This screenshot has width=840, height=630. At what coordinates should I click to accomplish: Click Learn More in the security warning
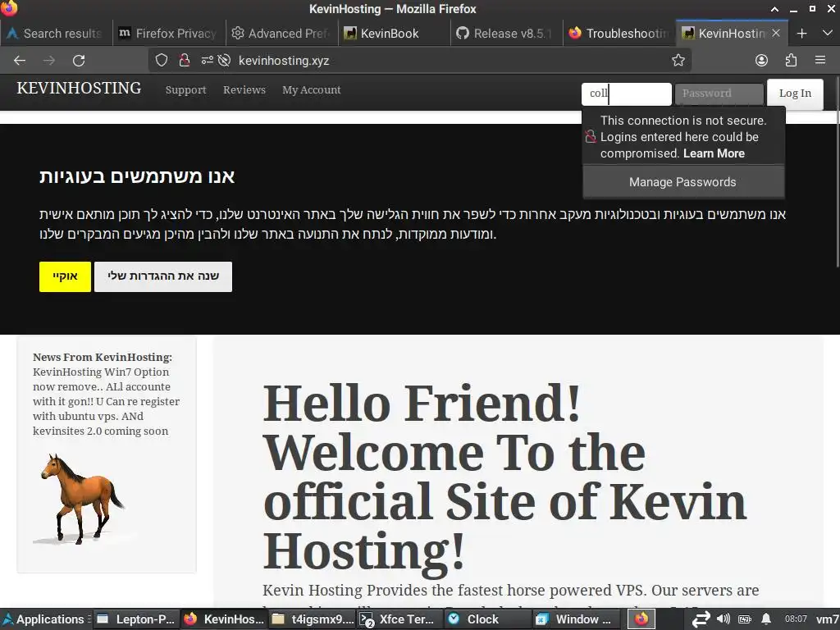[714, 153]
